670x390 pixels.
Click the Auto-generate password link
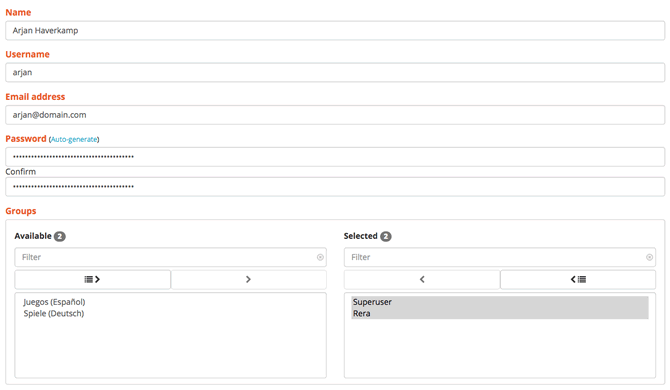click(74, 139)
